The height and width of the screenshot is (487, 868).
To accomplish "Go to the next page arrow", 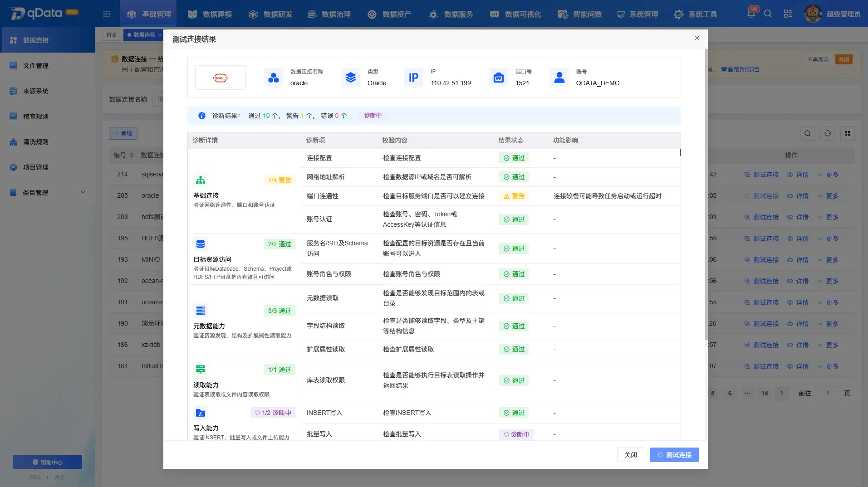I will coord(782,393).
